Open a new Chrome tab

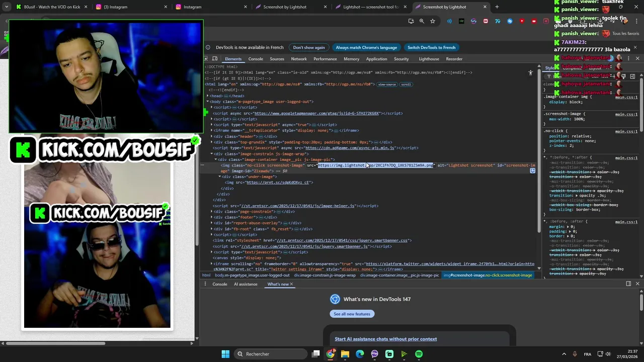(x=497, y=7)
